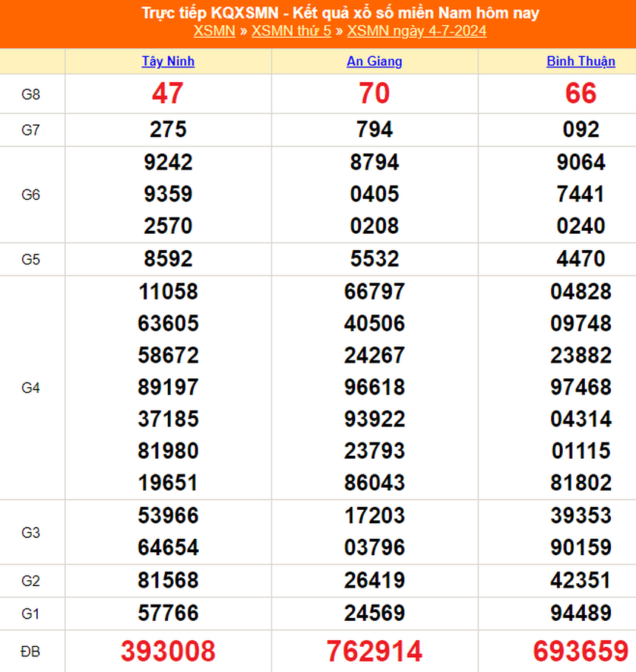Click An Giang G1 number 24569
This screenshot has height=672, width=636.
click(374, 614)
